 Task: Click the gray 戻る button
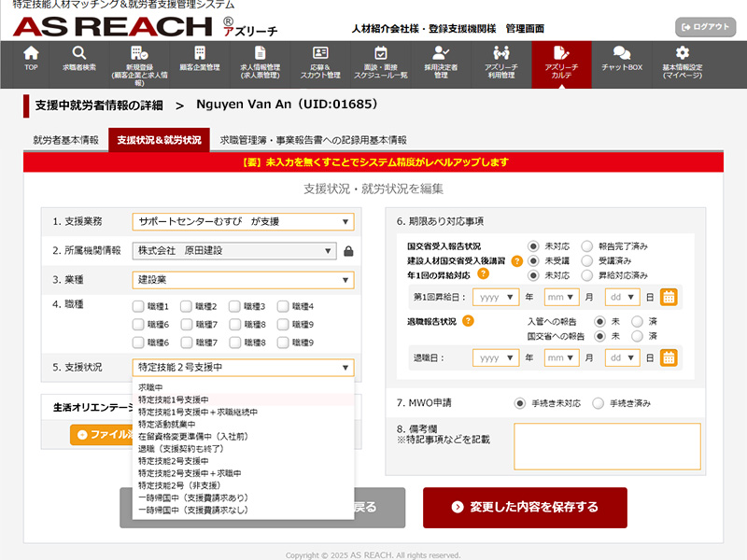click(x=380, y=508)
